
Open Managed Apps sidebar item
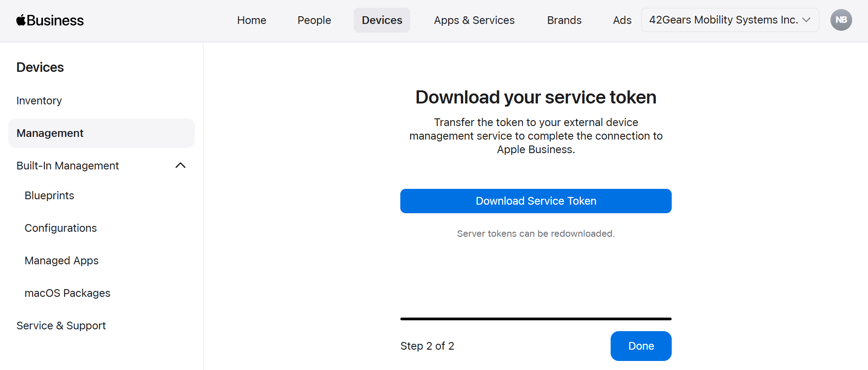click(x=62, y=261)
